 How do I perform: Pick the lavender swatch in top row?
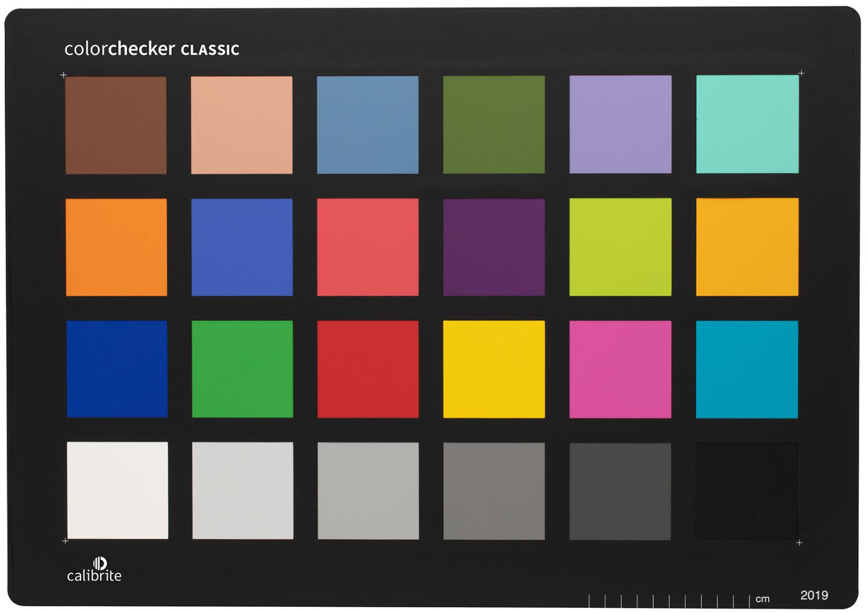click(620, 124)
